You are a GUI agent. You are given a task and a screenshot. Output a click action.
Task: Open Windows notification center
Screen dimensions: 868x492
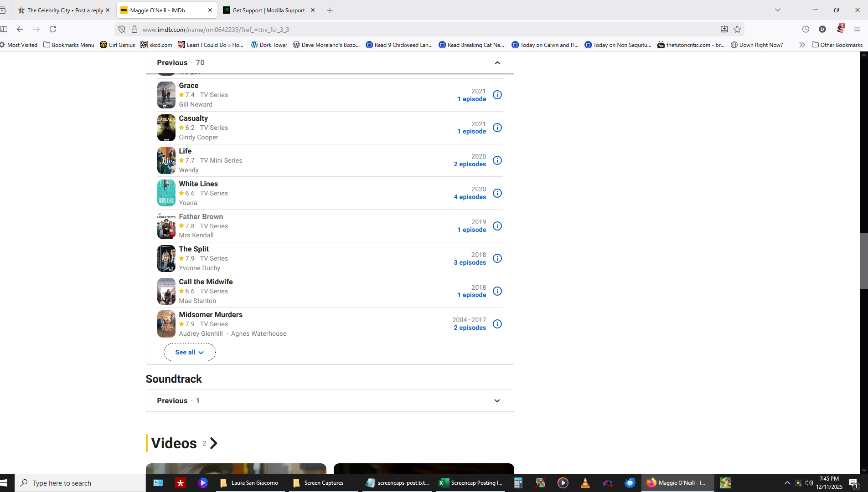point(854,483)
